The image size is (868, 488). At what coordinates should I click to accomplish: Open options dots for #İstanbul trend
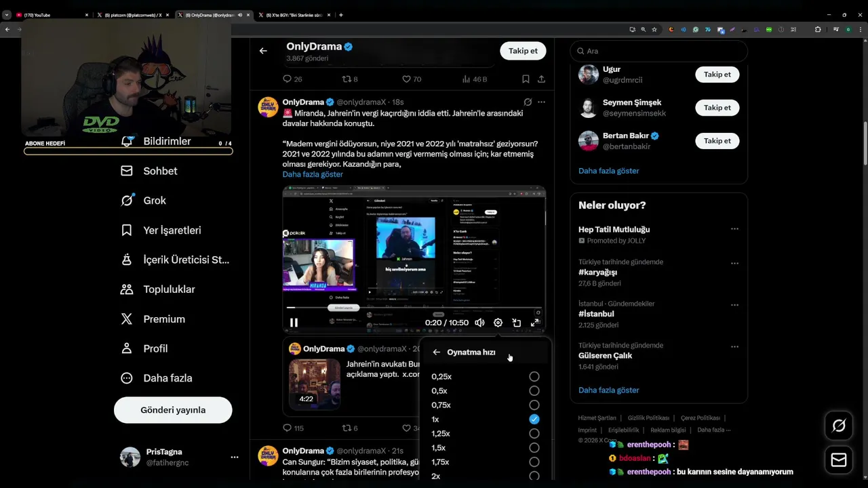click(734, 305)
